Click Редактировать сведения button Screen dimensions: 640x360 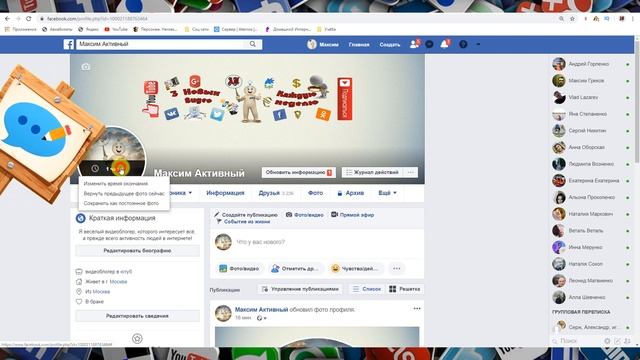(x=138, y=316)
